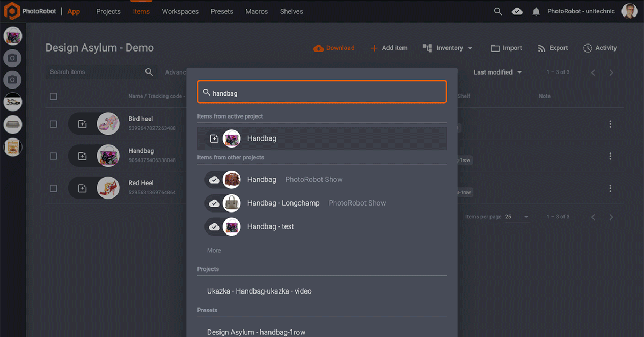Change the Items per page dropdown
The height and width of the screenshot is (337, 644).
[x=517, y=216]
